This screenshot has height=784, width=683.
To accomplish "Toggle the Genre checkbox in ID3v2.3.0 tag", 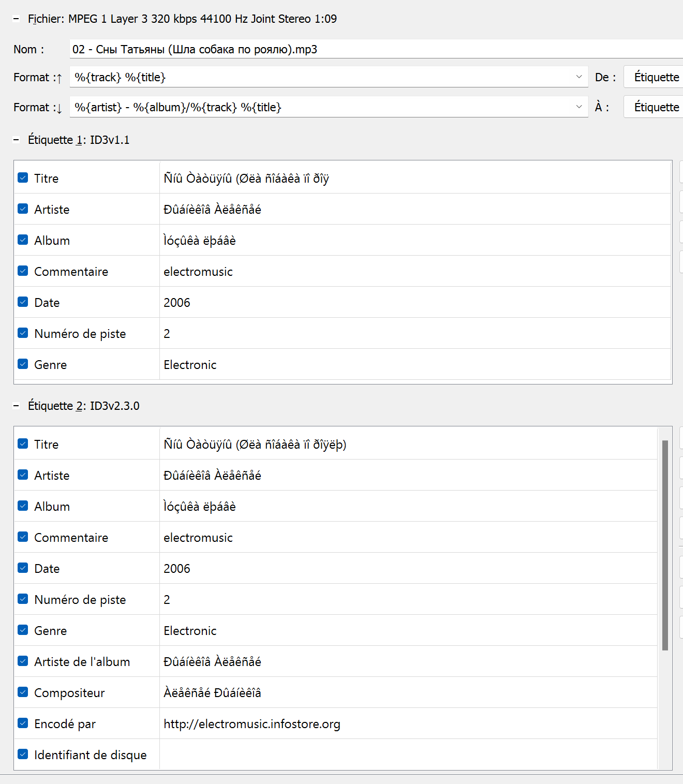I will pyautogui.click(x=23, y=630).
